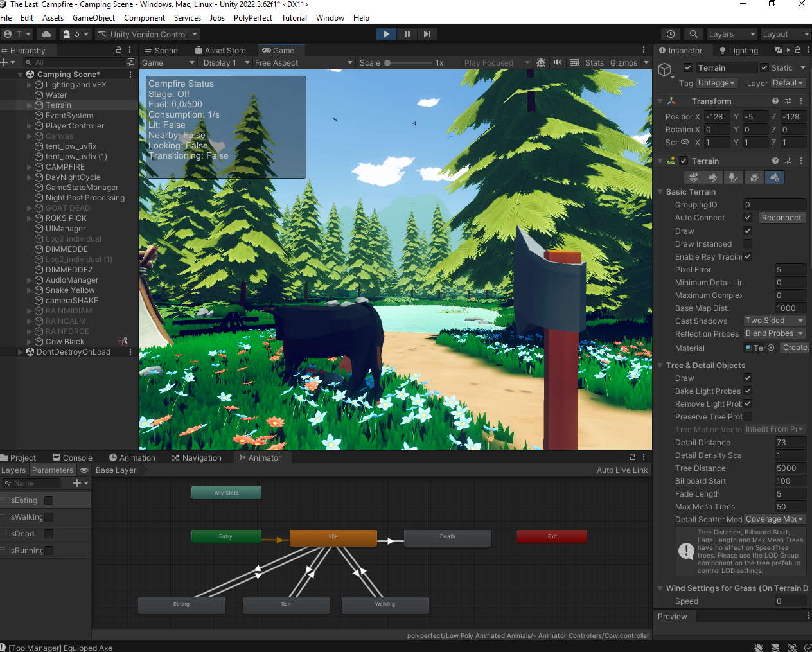Switch to the Scene tab
The height and width of the screenshot is (652, 812).
[161, 50]
